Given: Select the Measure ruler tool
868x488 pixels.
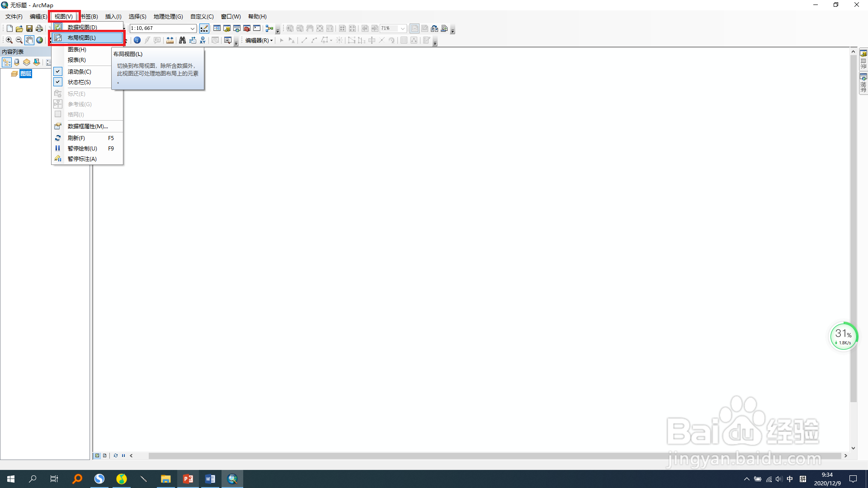Looking at the screenshot, I should pos(170,40).
